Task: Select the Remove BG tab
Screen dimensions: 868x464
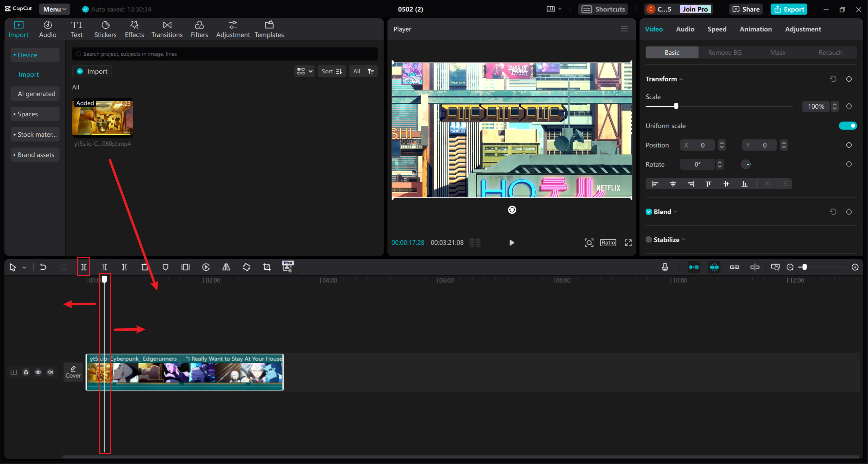Action: 725,53
